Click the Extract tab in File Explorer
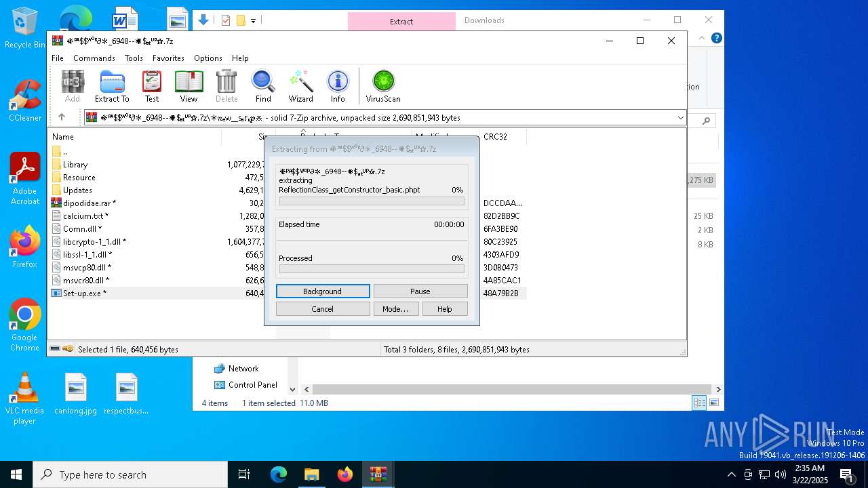Viewport: 868px width, 488px height. pos(401,22)
